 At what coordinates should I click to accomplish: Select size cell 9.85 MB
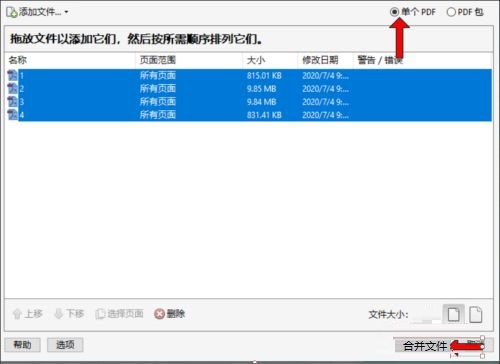[x=261, y=89]
